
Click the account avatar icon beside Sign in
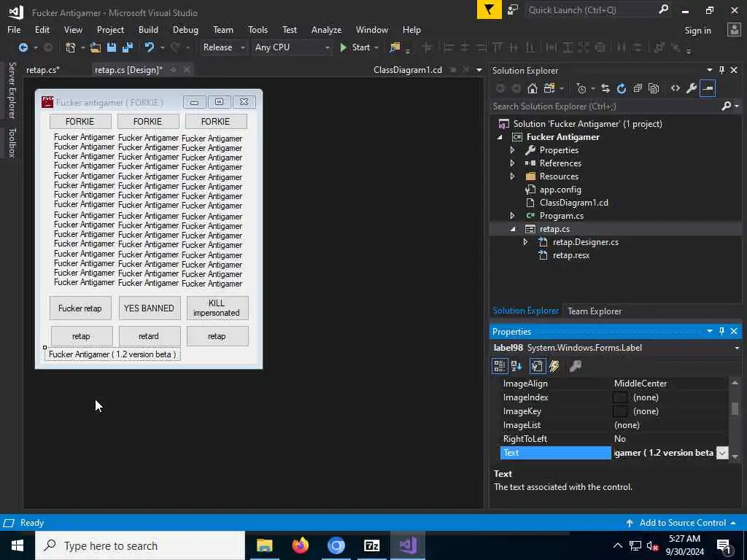point(734,30)
